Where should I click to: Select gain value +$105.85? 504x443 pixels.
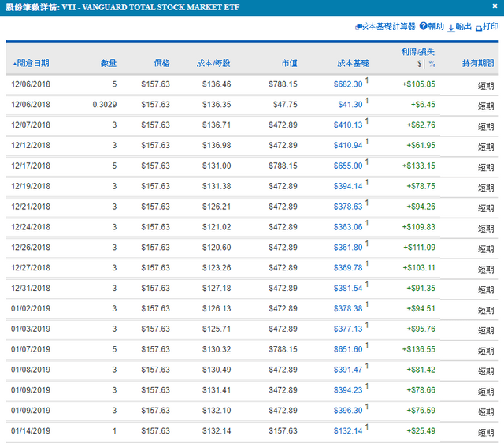point(418,84)
